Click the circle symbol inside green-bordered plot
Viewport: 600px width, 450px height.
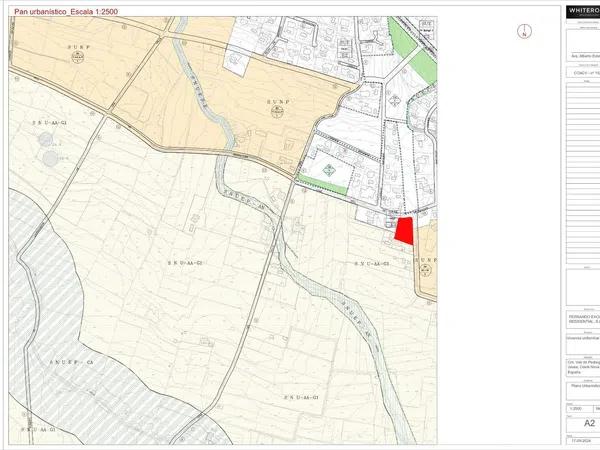point(325,170)
